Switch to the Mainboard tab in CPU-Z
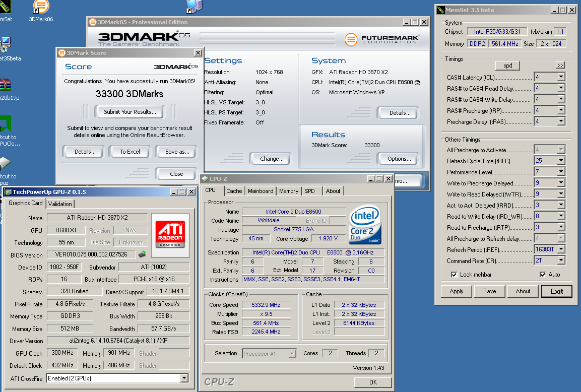 coord(261,191)
